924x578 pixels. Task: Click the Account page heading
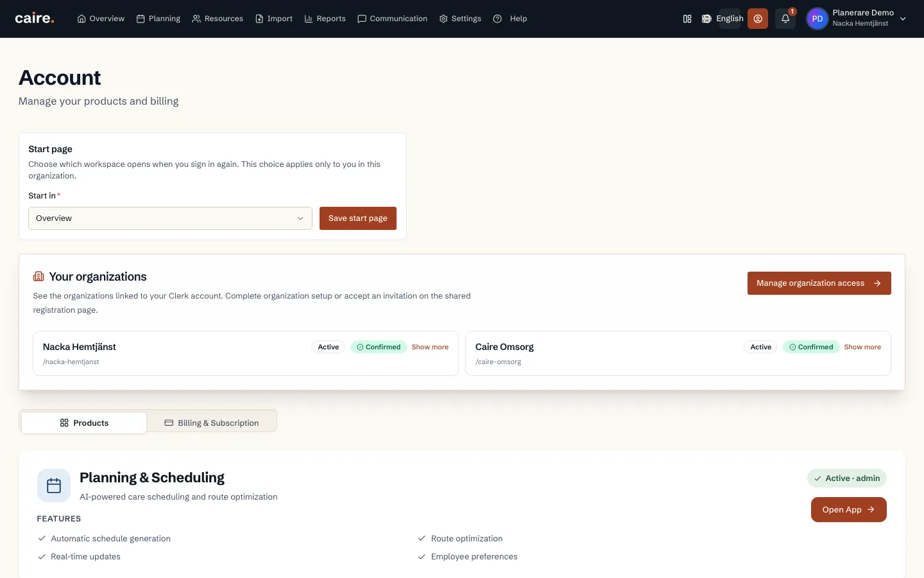[60, 78]
